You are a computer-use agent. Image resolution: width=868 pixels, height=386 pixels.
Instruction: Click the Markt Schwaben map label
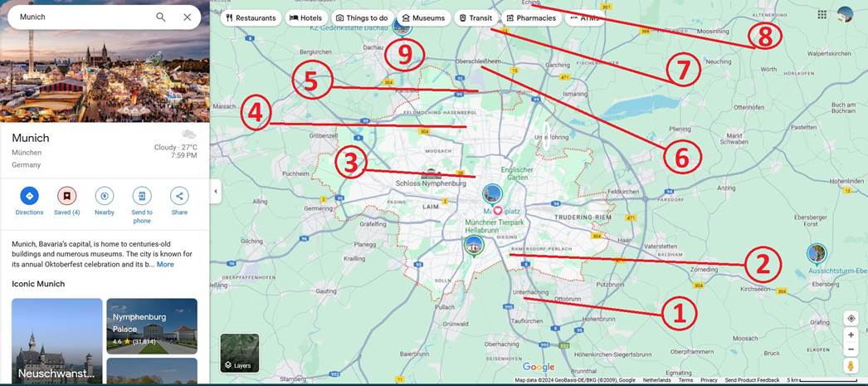click(734, 139)
